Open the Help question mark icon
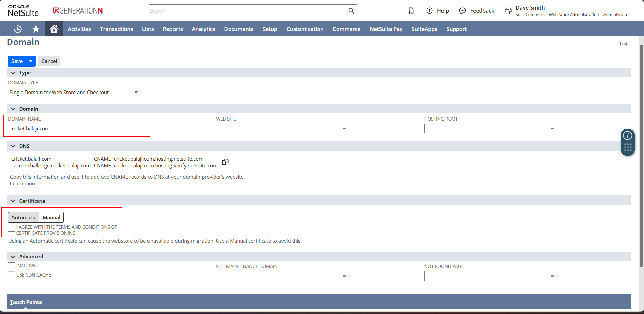The image size is (644, 314). (x=429, y=11)
